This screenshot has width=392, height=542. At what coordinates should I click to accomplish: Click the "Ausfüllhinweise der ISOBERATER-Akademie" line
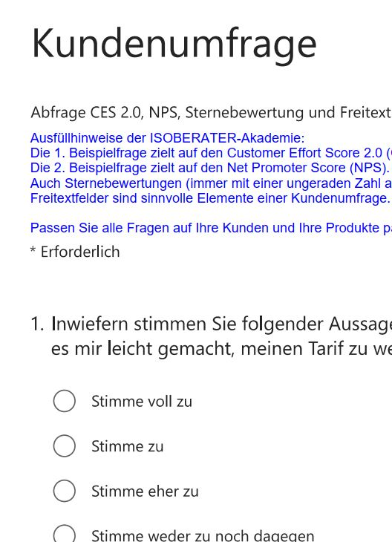click(x=168, y=138)
